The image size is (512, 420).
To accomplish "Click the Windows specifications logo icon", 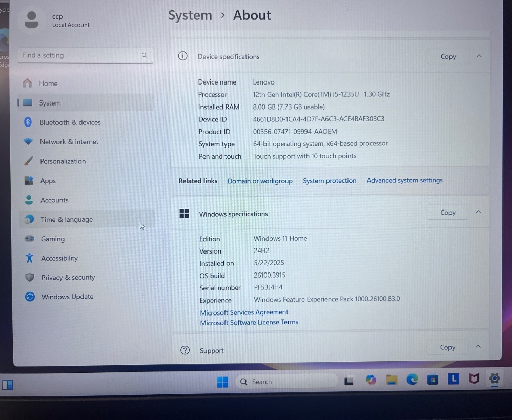I will [x=184, y=214].
